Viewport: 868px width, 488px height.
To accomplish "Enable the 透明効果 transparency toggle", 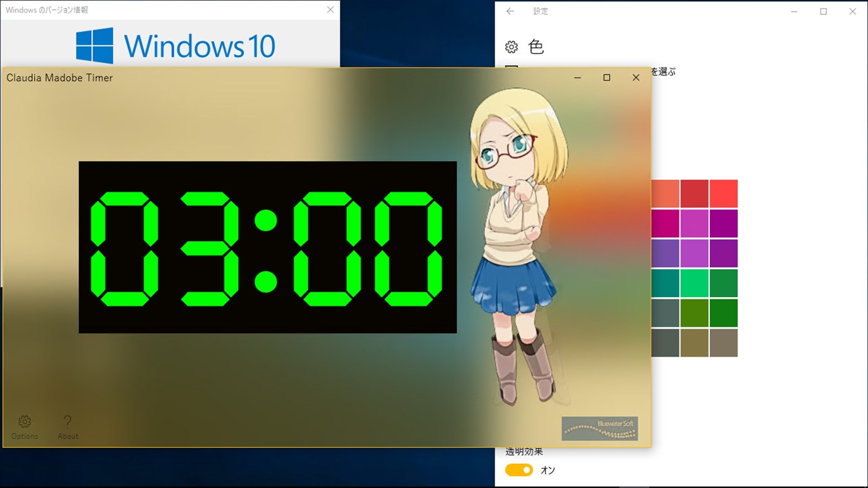I will point(519,470).
